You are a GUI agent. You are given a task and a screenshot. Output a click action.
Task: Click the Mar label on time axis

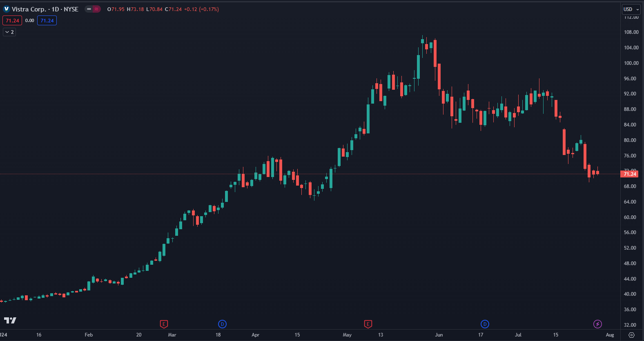pos(172,335)
